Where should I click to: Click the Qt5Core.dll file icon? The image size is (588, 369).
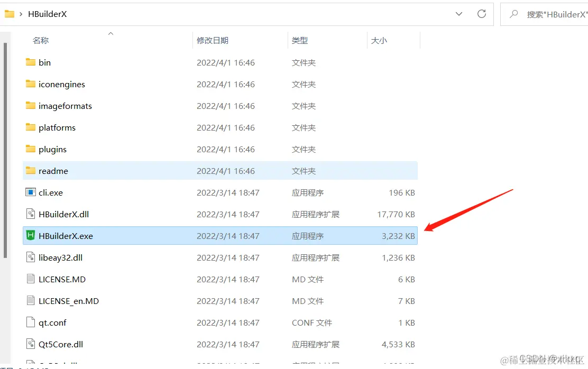pyautogui.click(x=30, y=344)
